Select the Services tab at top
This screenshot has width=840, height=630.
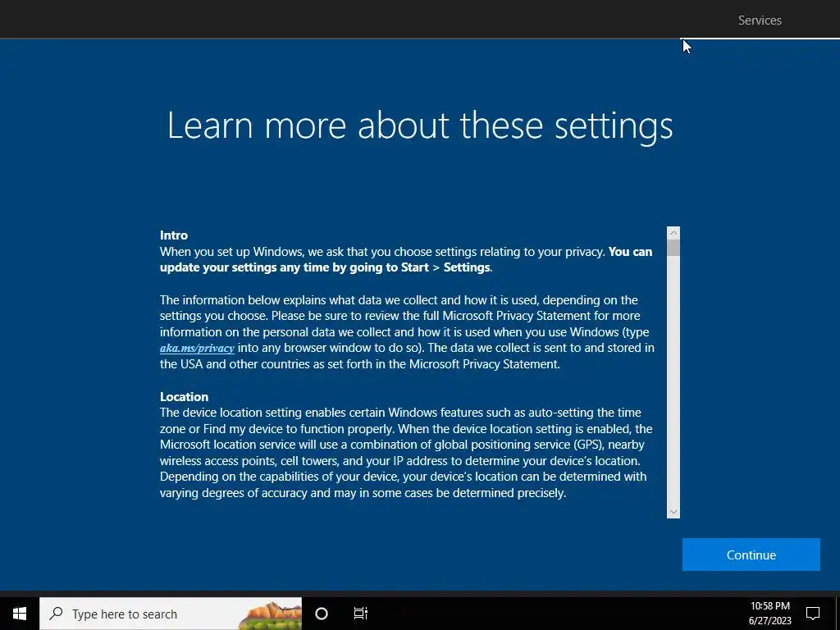click(760, 21)
